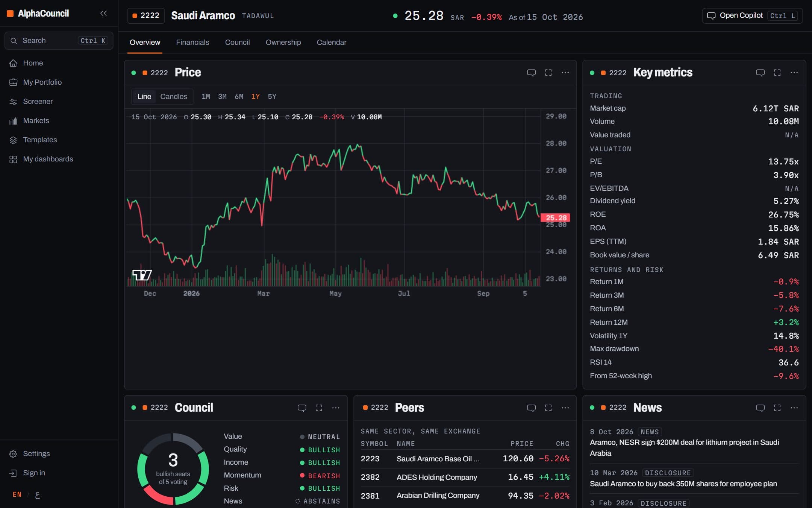812x508 pixels.
Task: Expand the Council panel to fullscreen
Action: pos(319,408)
